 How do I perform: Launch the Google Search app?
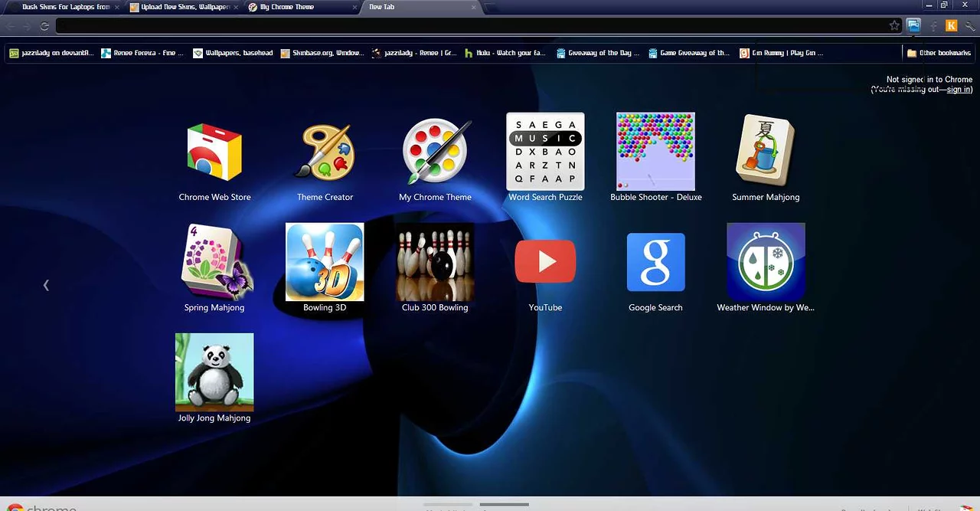click(655, 263)
